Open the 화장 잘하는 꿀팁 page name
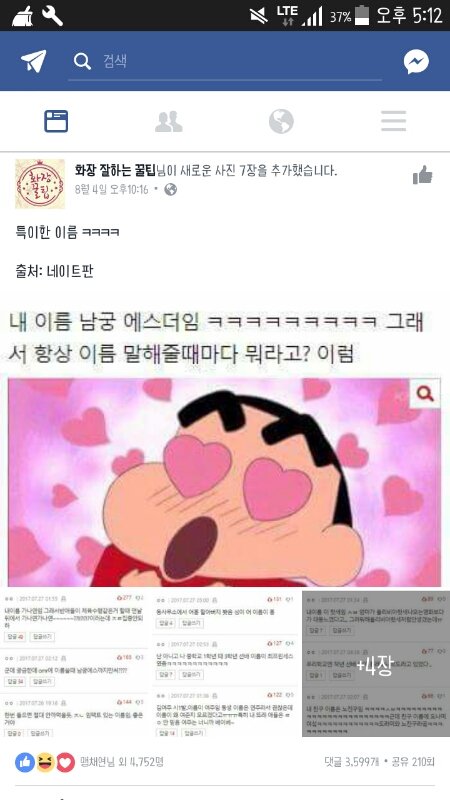Screen dimensions: 450x800 (x=115, y=170)
